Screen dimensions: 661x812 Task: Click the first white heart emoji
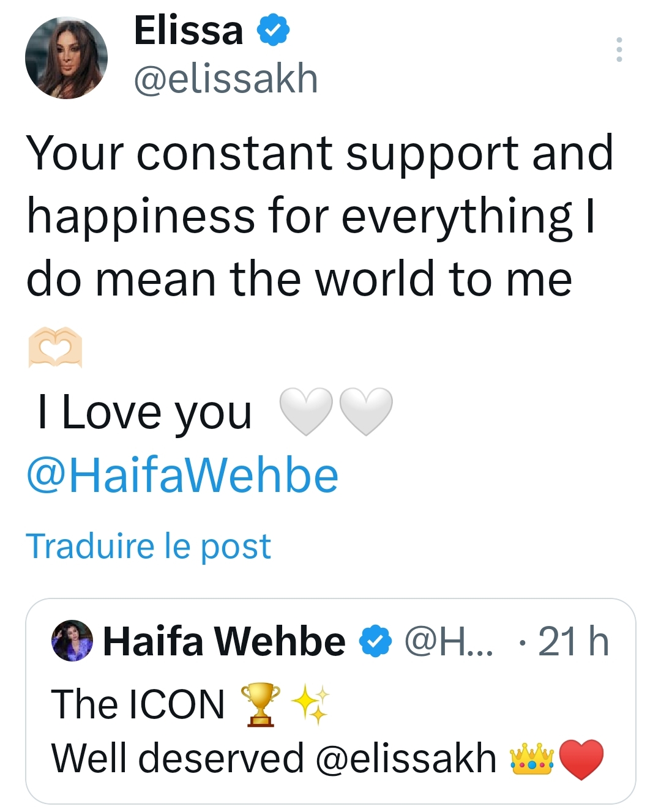tap(305, 411)
